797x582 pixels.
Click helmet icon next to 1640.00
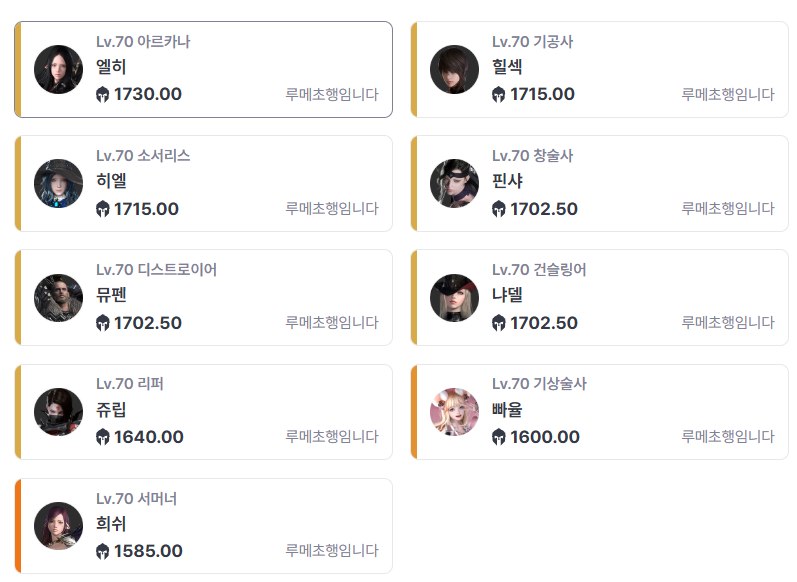[103, 437]
